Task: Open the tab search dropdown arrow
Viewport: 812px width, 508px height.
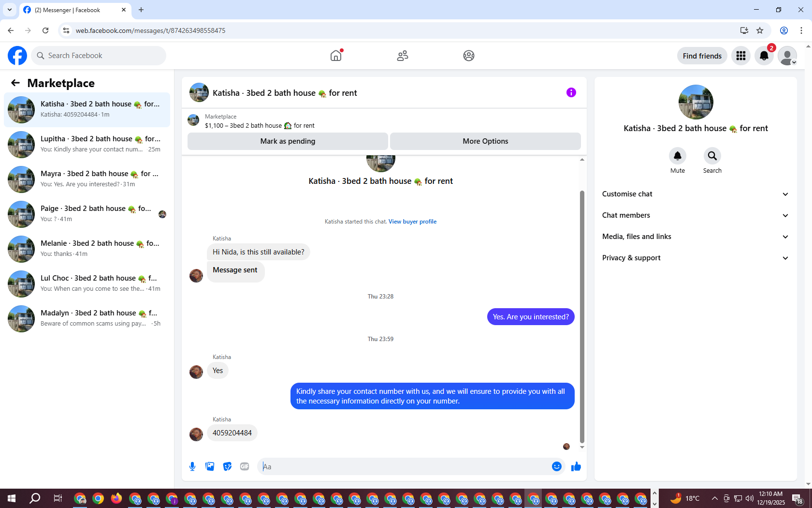Action: pyautogui.click(x=9, y=10)
